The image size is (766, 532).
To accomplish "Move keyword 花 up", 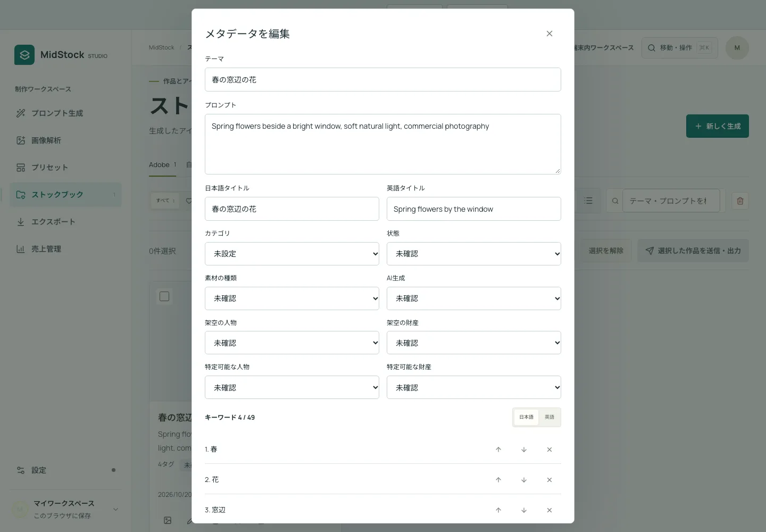I will (498, 480).
